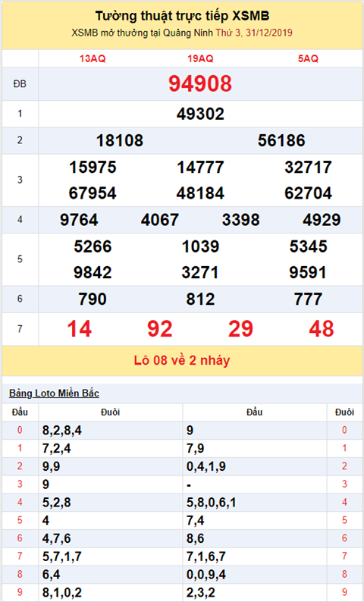Select red seventh prize number 92
This screenshot has width=364, height=602.
point(160,329)
